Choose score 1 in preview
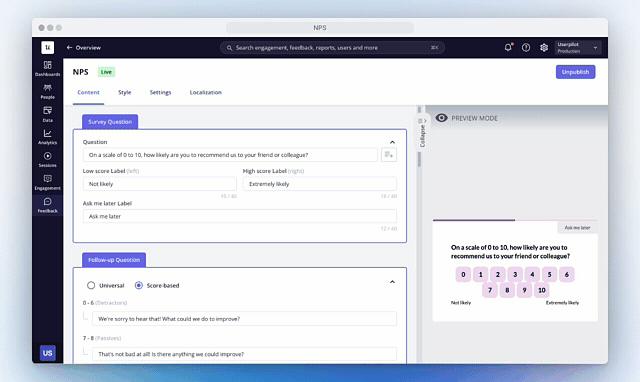 pyautogui.click(x=480, y=274)
